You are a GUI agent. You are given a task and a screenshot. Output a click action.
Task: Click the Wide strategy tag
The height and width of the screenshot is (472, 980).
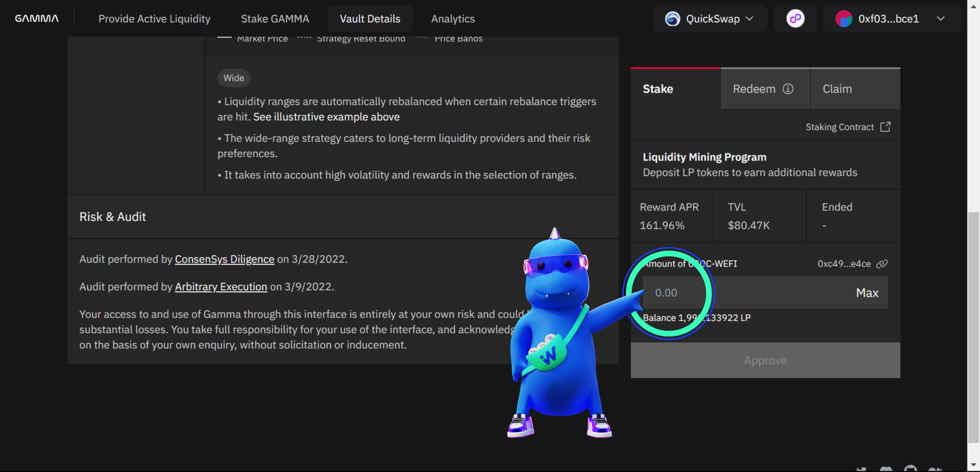point(234,78)
